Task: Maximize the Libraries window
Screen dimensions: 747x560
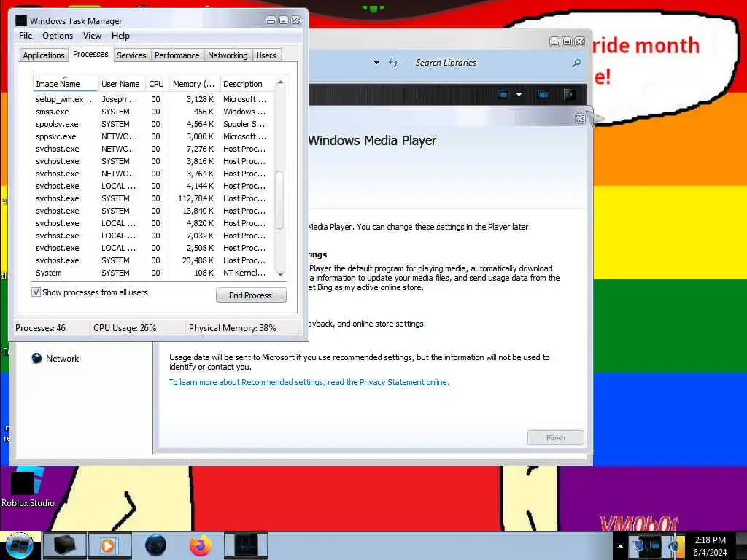Action: pos(567,42)
